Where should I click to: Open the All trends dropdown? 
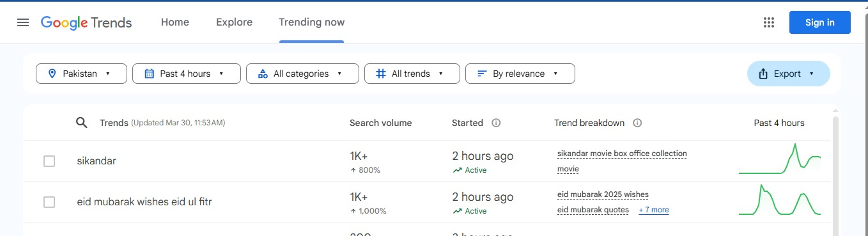pyautogui.click(x=412, y=74)
